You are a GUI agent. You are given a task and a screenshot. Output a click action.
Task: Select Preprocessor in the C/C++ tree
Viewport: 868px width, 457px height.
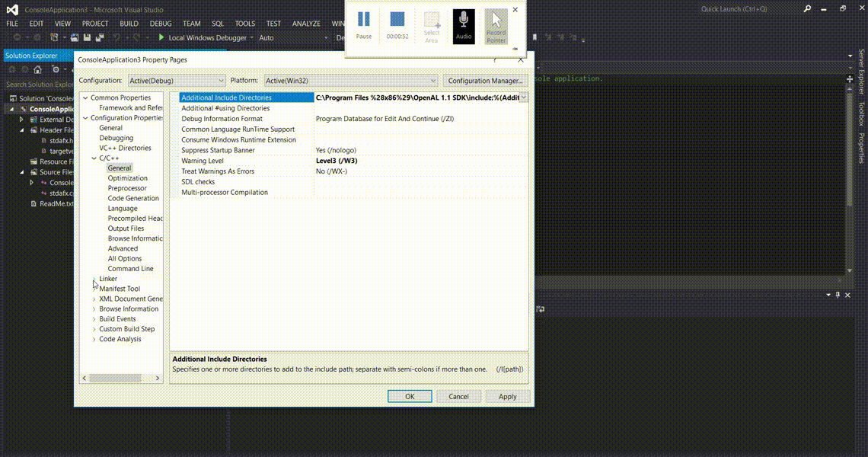pyautogui.click(x=127, y=188)
